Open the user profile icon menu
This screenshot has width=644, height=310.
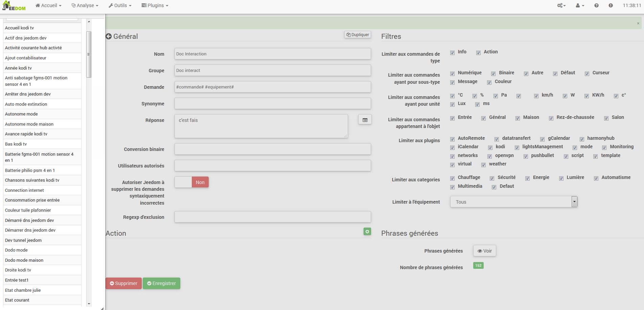(x=580, y=5)
